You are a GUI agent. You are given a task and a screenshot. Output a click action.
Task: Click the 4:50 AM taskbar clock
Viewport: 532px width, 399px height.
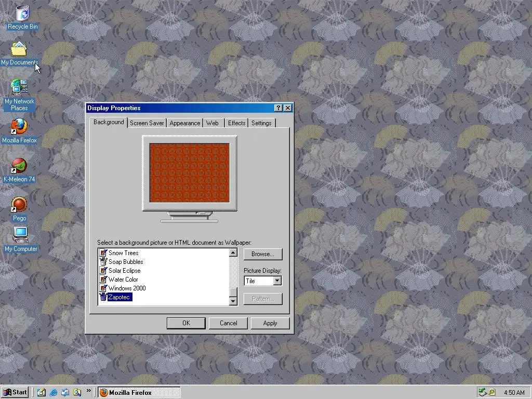click(x=514, y=393)
